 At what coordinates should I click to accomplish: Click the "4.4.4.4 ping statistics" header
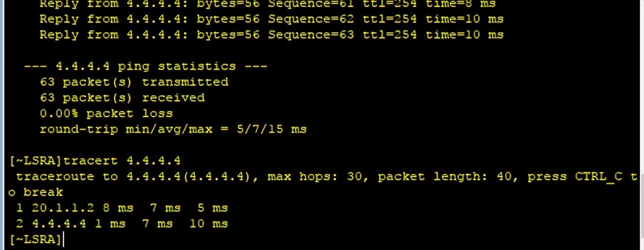[145, 66]
